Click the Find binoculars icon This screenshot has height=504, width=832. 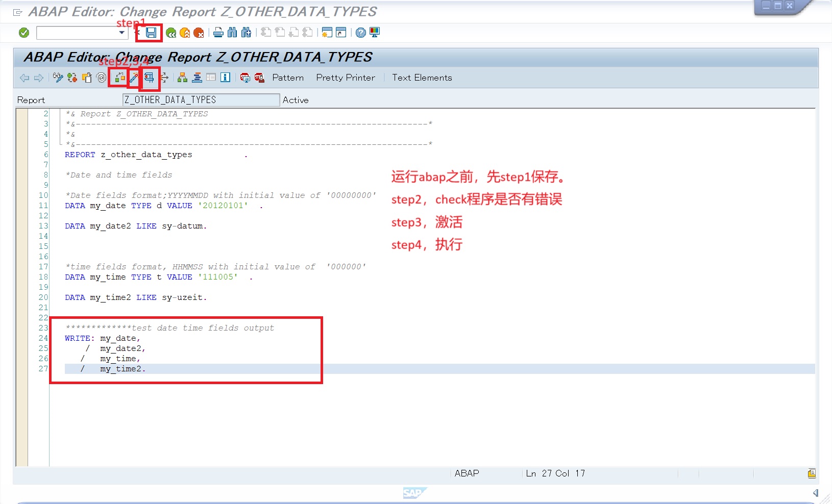click(x=232, y=33)
